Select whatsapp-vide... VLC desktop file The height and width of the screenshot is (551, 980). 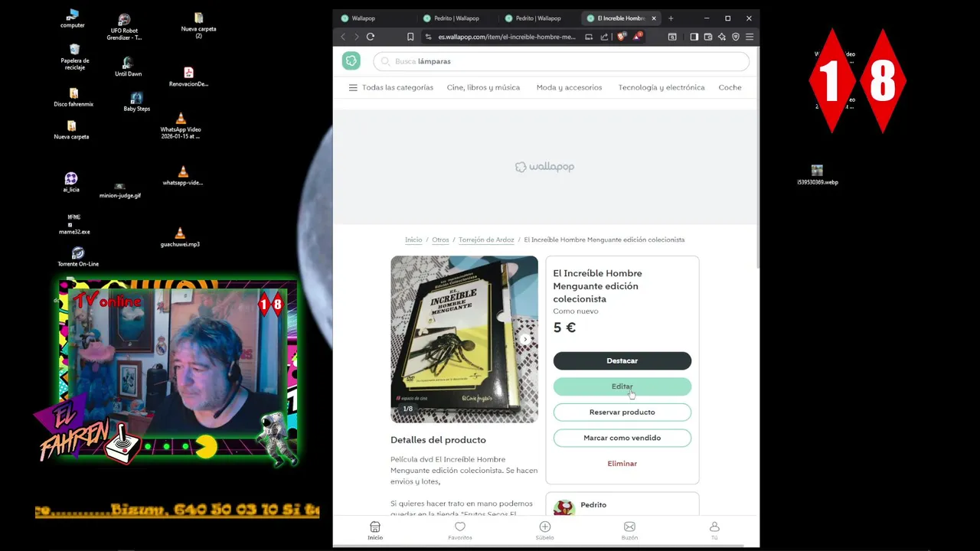pos(183,176)
